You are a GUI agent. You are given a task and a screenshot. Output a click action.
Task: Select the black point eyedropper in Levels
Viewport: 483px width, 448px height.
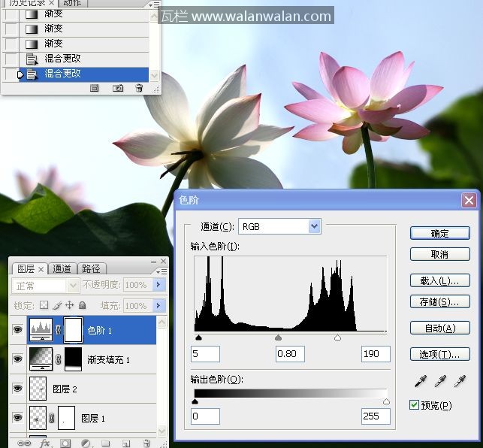pos(420,383)
